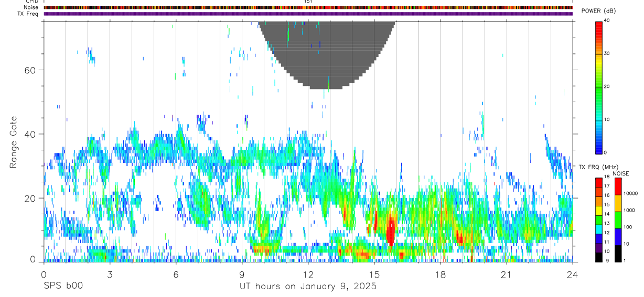This screenshot has height=297, width=644.
Task: Click the multicolored Noise strip above plot
Action: [308, 7]
